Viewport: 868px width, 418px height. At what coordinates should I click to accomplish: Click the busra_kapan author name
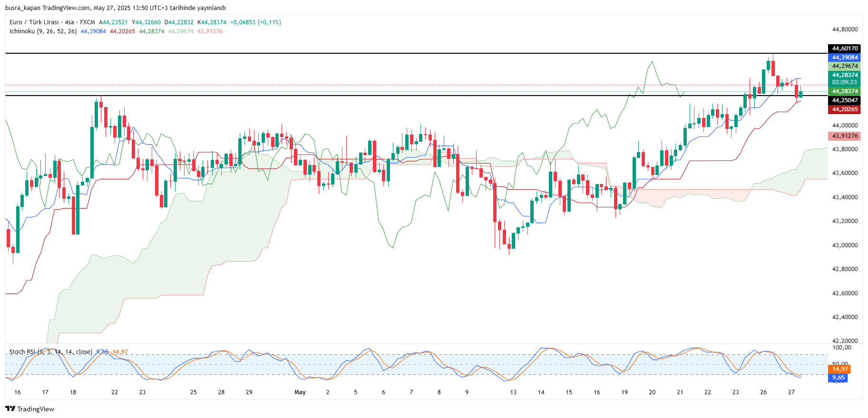(23, 8)
